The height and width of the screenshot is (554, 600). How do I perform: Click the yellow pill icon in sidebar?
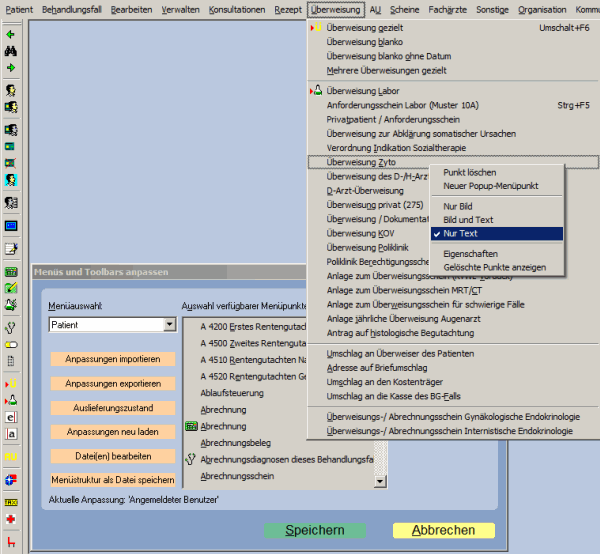pyautogui.click(x=11, y=344)
